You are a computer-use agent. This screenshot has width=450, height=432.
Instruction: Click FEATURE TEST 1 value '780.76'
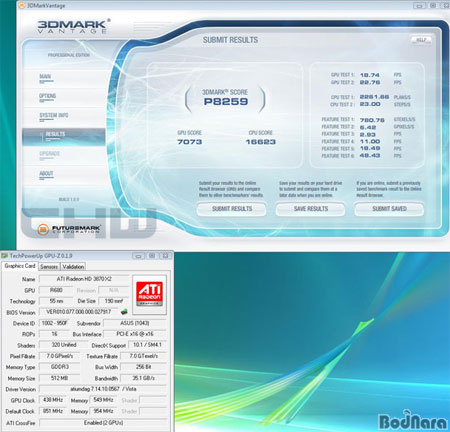[372, 120]
